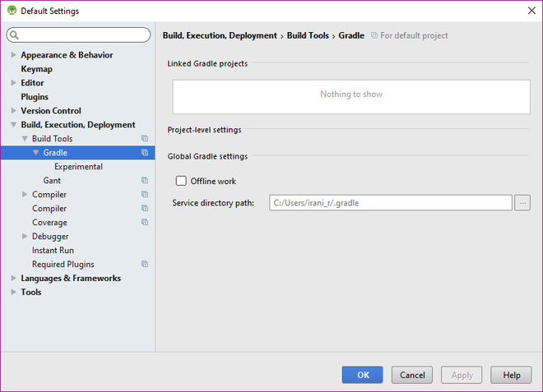The width and height of the screenshot is (543, 392).
Task: Click the Service directory path field
Action: point(391,203)
